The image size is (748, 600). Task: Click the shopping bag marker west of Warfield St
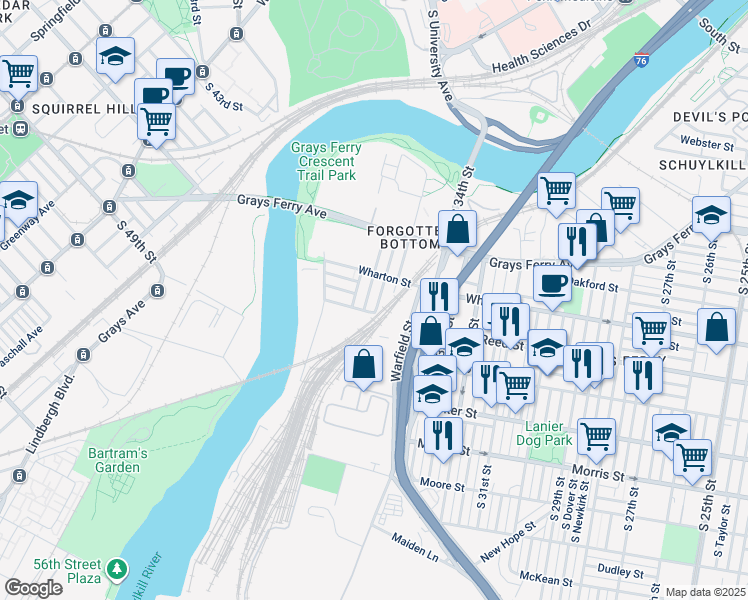364,367
